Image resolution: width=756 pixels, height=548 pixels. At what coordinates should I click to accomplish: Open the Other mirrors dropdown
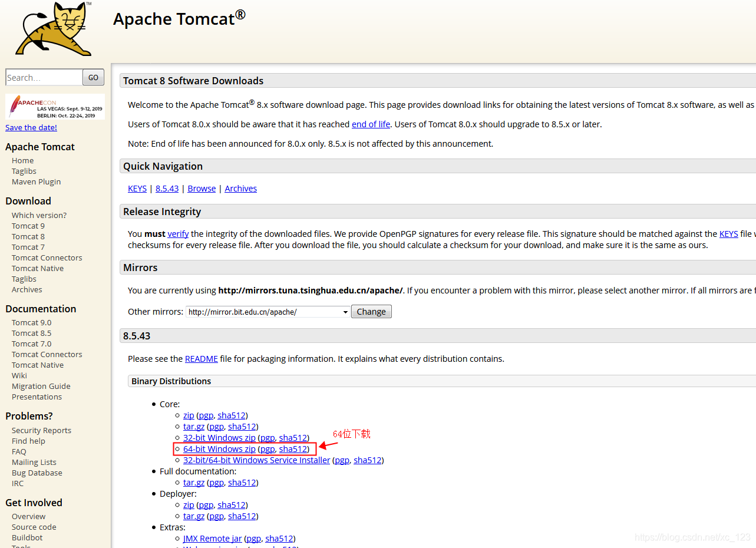268,312
